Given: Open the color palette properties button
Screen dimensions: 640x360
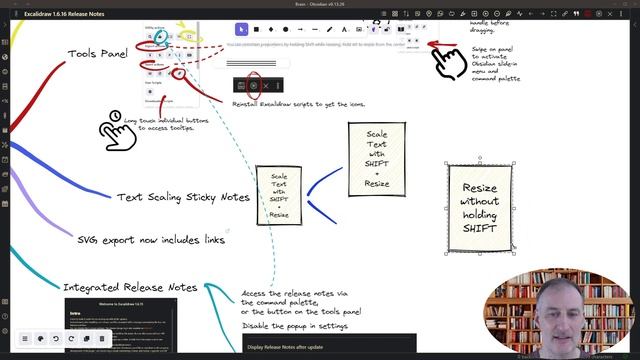Looking at the screenshot, I should coord(40,338).
